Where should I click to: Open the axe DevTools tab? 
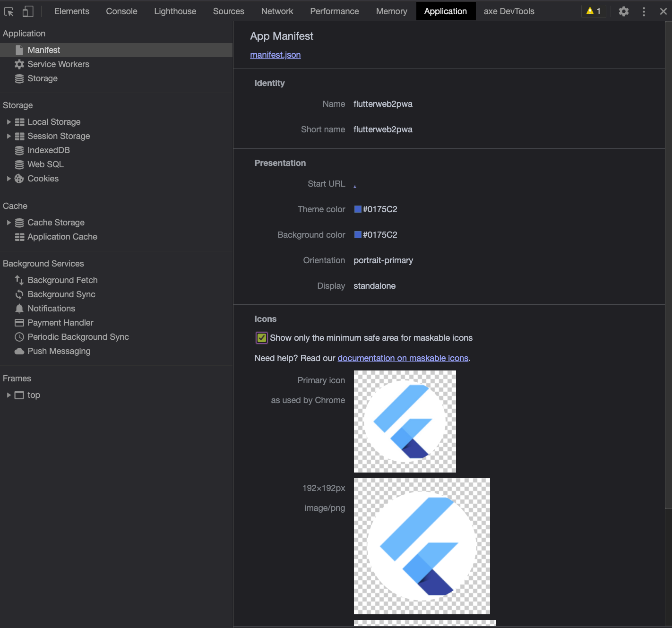(x=509, y=11)
